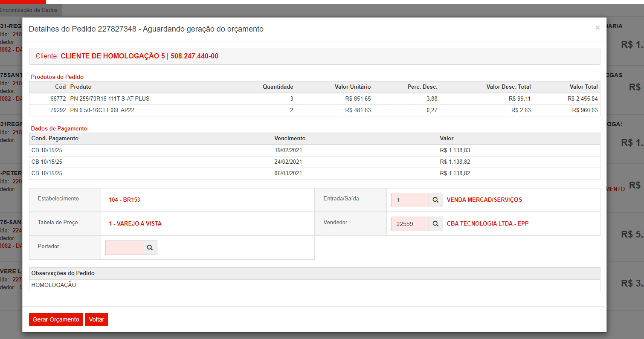Click discount total R$ 2,63
The image size is (644, 339).
click(521, 110)
